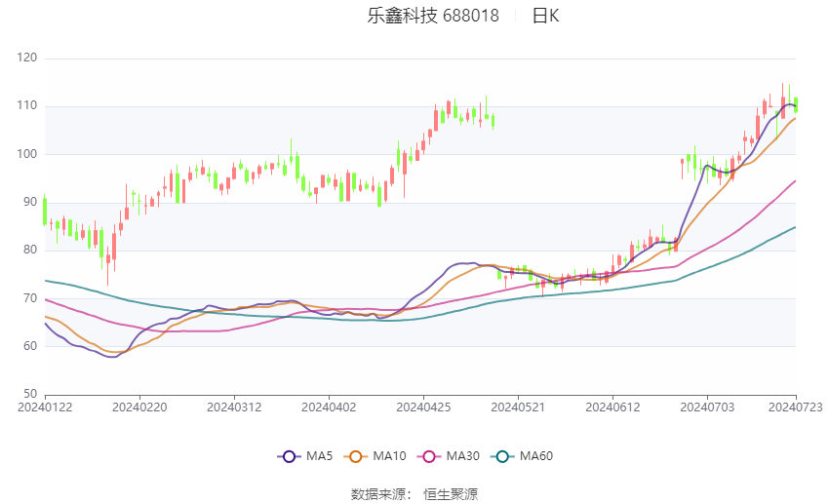829x504 pixels.
Task: Click the 日K label in the title
Action: [x=545, y=16]
